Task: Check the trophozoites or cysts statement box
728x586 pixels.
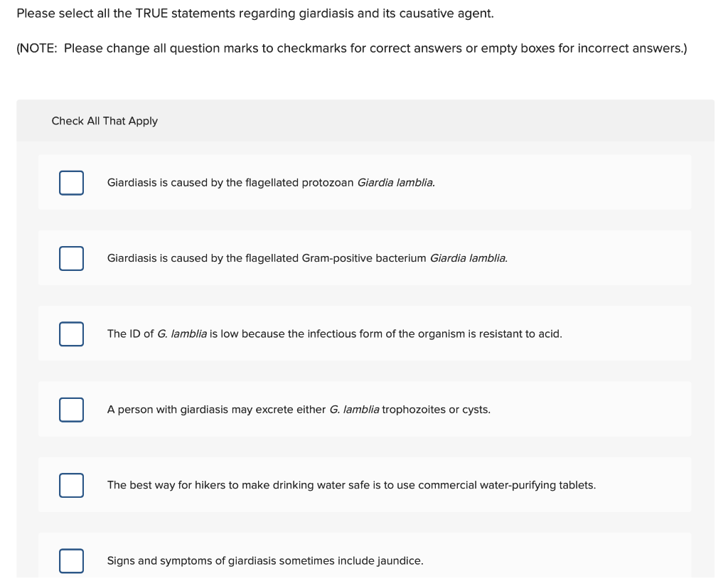Action: point(71,410)
